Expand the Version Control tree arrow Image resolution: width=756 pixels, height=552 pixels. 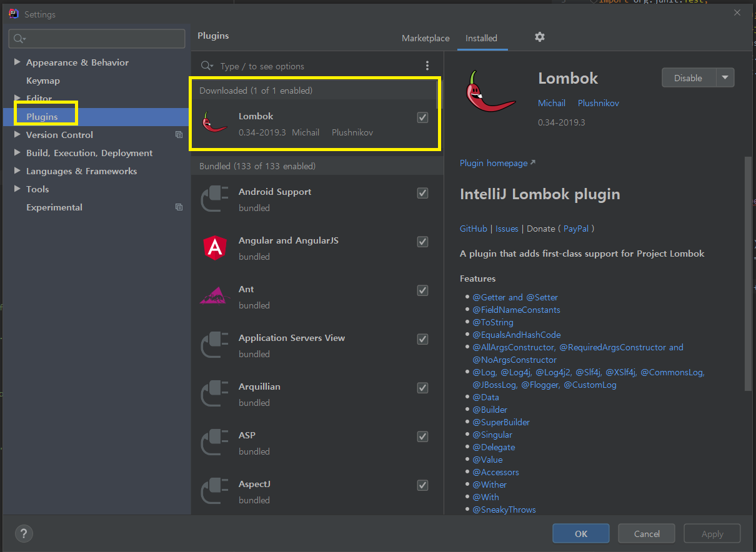(17, 135)
